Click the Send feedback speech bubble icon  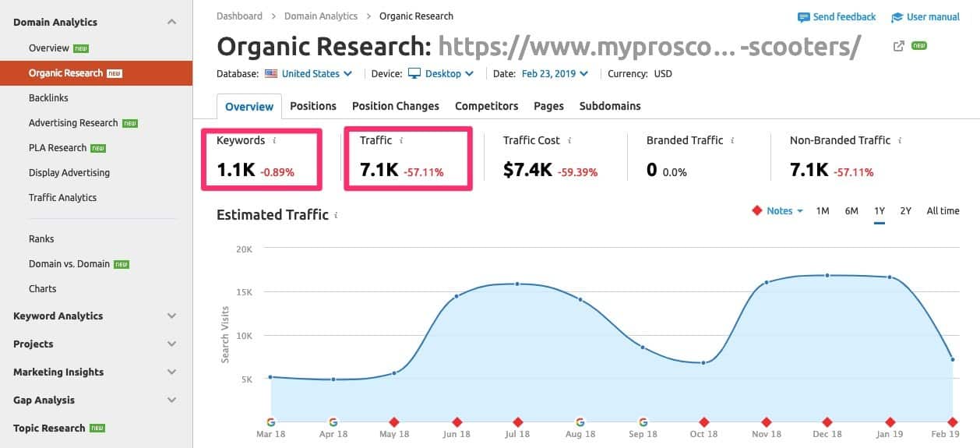click(x=803, y=17)
